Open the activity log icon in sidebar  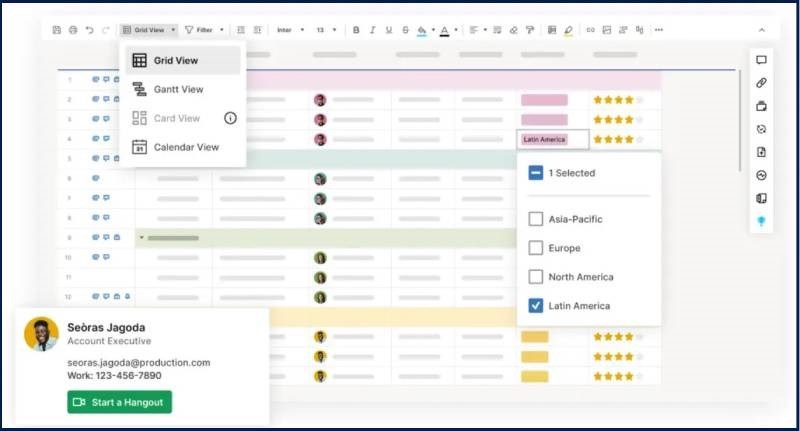pos(761,175)
